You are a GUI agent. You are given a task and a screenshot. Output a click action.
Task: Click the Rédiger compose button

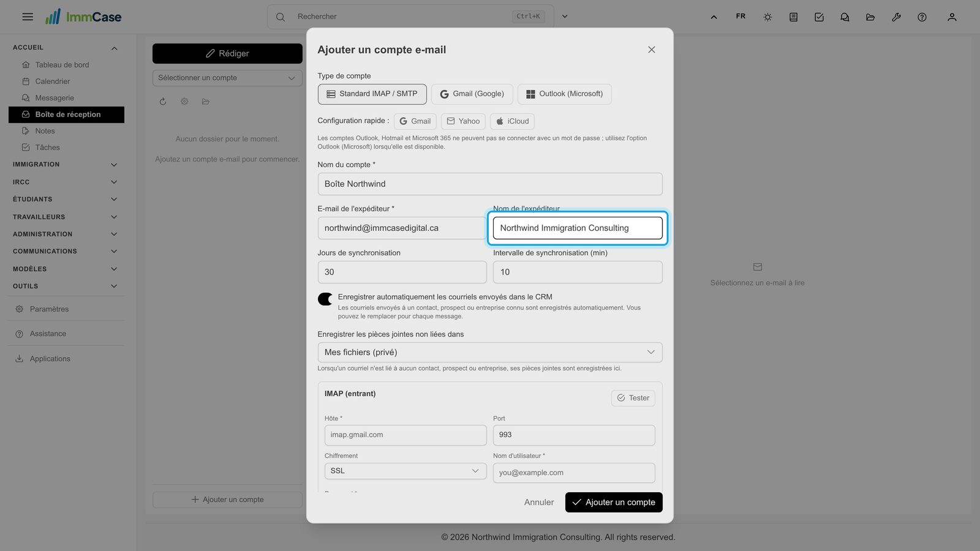[227, 53]
